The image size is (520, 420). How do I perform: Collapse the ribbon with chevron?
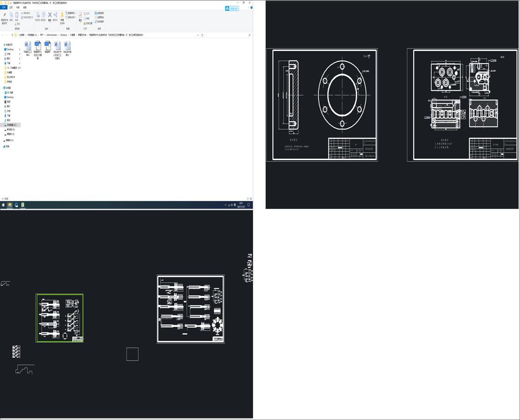pos(248,7)
